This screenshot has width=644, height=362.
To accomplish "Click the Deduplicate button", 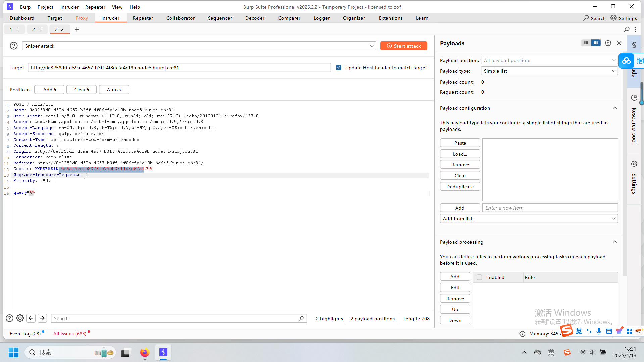I will click(460, 187).
